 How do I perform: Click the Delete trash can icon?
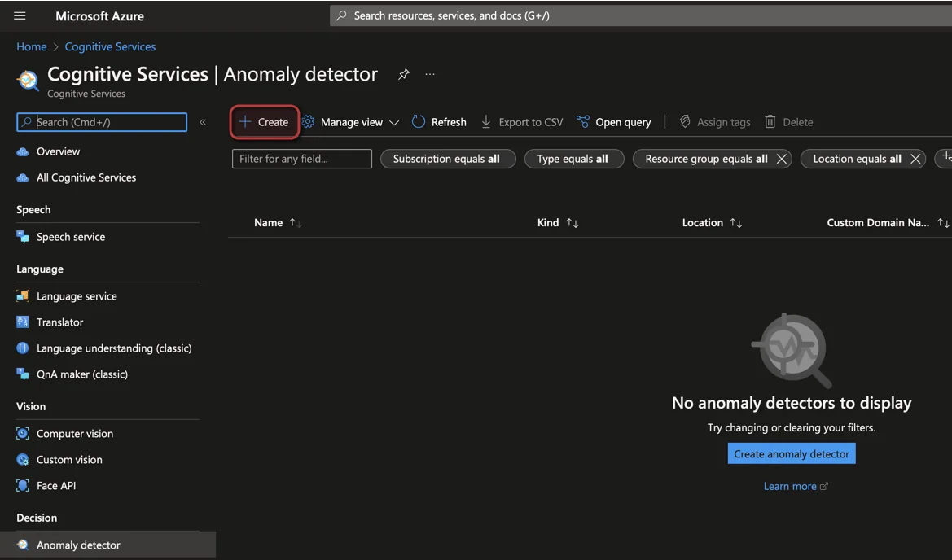coord(770,122)
